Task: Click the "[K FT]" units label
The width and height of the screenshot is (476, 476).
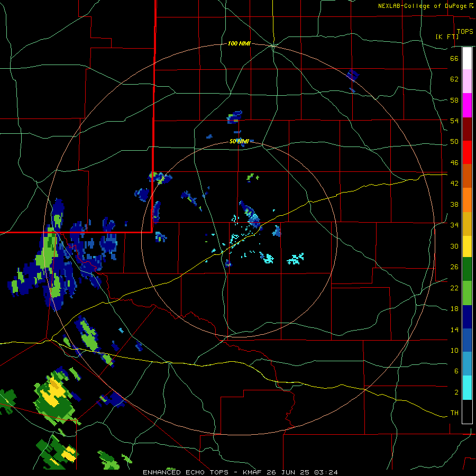Action: [x=447, y=36]
